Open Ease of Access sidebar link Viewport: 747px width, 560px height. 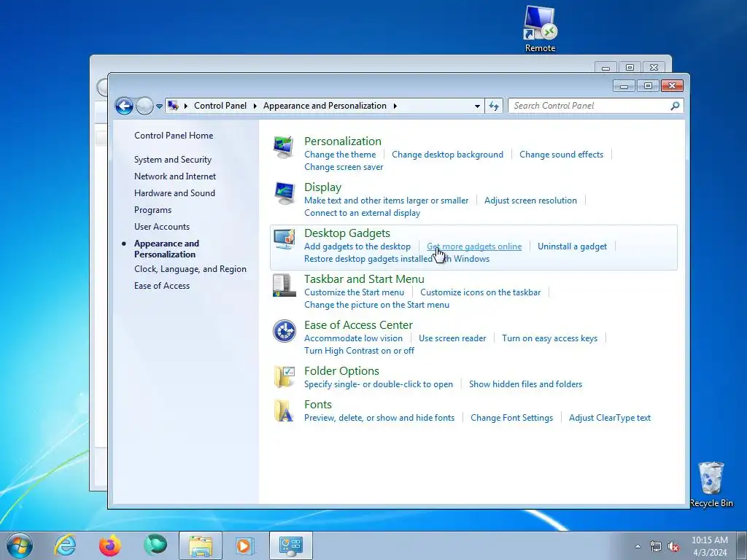click(x=161, y=286)
